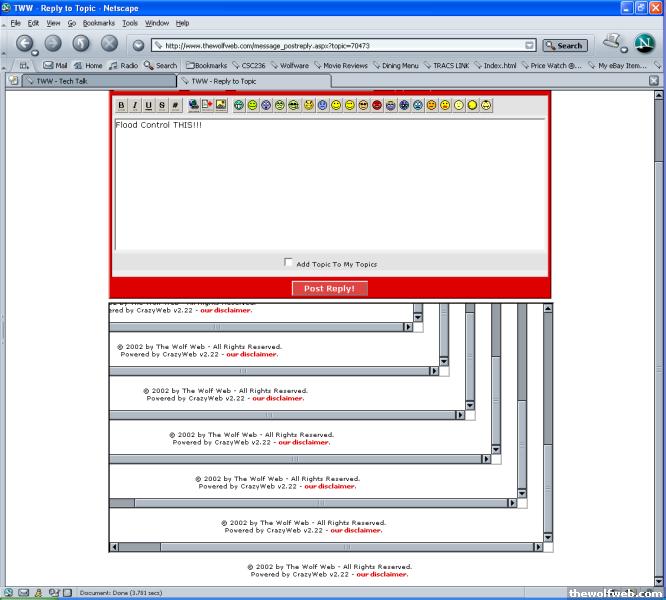Apply Underline formatting in the editor

click(149, 105)
